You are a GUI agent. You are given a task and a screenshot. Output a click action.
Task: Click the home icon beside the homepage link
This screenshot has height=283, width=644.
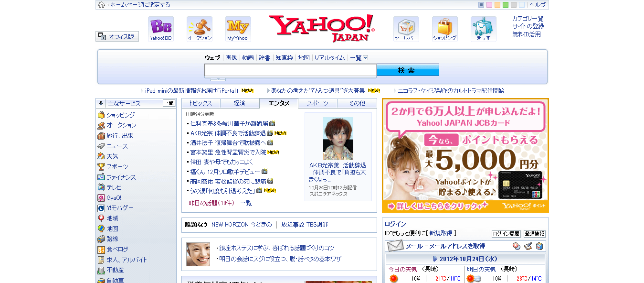tap(101, 5)
